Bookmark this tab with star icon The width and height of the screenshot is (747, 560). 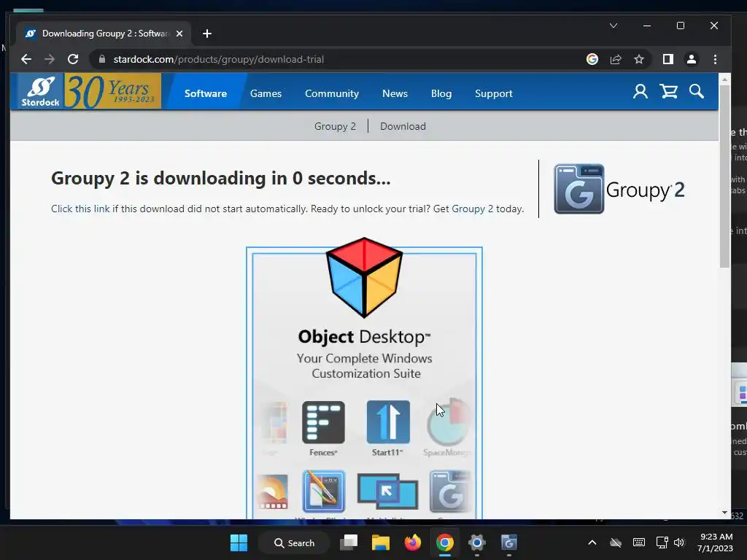coord(639,59)
